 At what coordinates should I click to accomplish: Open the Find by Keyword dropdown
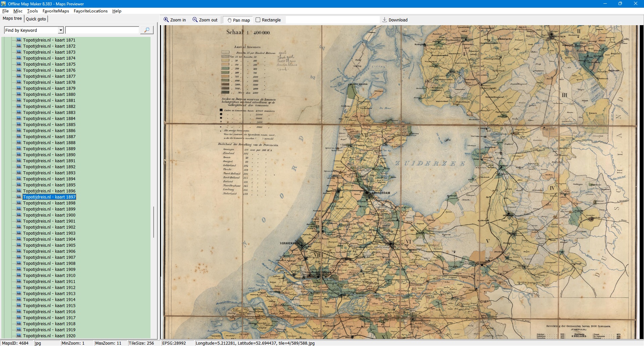coord(61,30)
